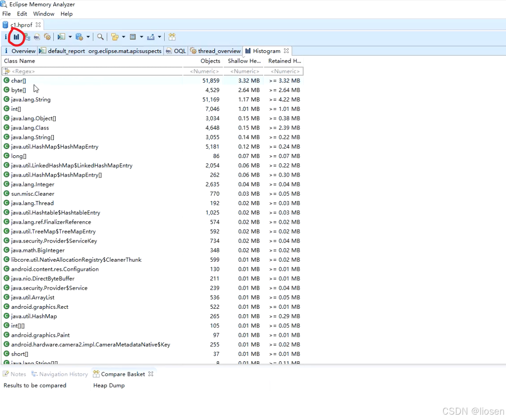Screen dimensions: 506x420
Task: Select the android.graphics.Paint row
Action: (x=153, y=335)
